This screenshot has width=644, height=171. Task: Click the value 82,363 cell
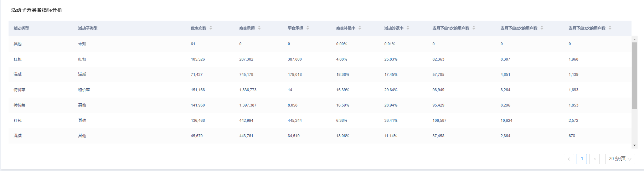pos(438,59)
